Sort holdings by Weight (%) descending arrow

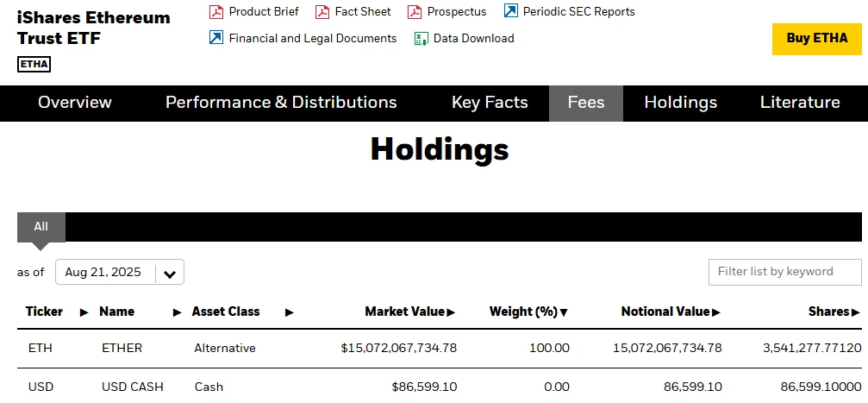564,312
